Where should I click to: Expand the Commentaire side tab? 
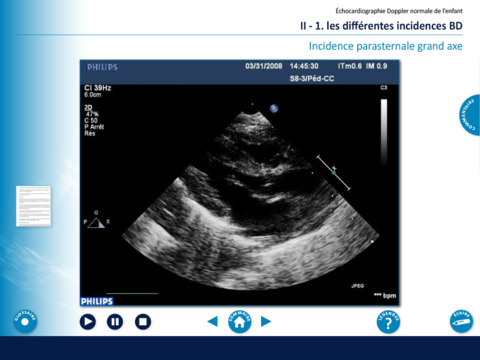coord(470,115)
